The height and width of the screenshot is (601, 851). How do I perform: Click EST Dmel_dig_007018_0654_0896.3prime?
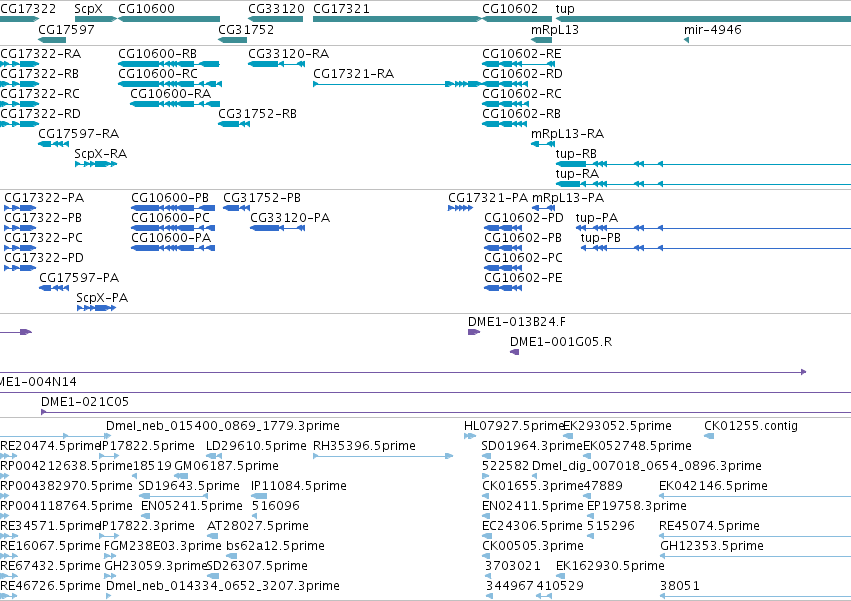coord(647,466)
